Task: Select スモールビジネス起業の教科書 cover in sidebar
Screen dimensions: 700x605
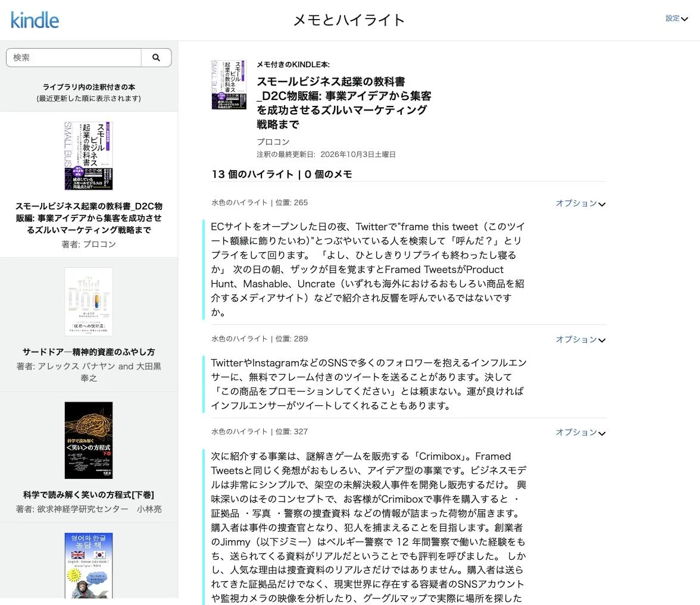Action: tap(88, 156)
